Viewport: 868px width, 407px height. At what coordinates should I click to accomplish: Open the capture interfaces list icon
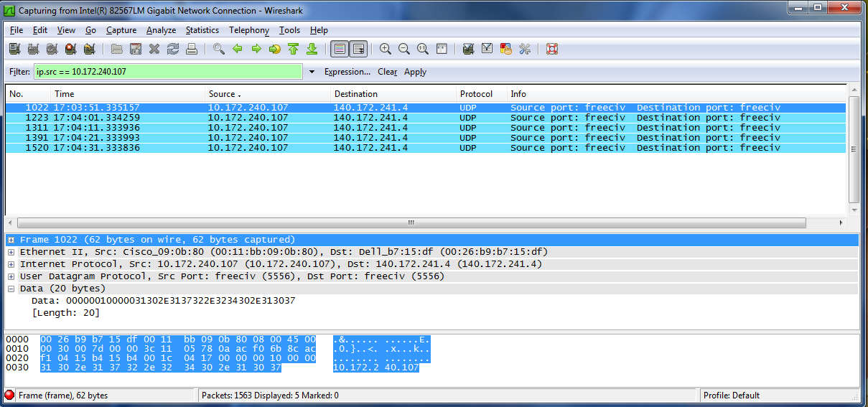pyautogui.click(x=14, y=49)
